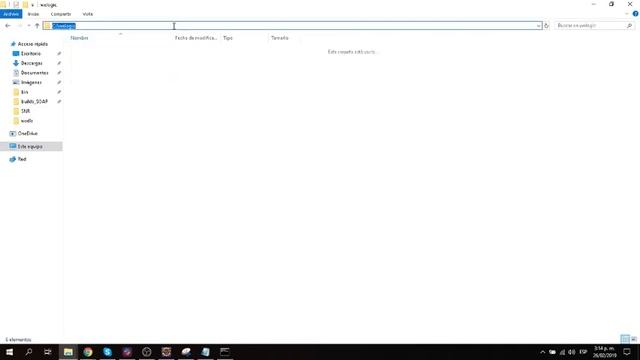Switch to the Compartir ribbon tab
The height and width of the screenshot is (360, 640).
61,14
